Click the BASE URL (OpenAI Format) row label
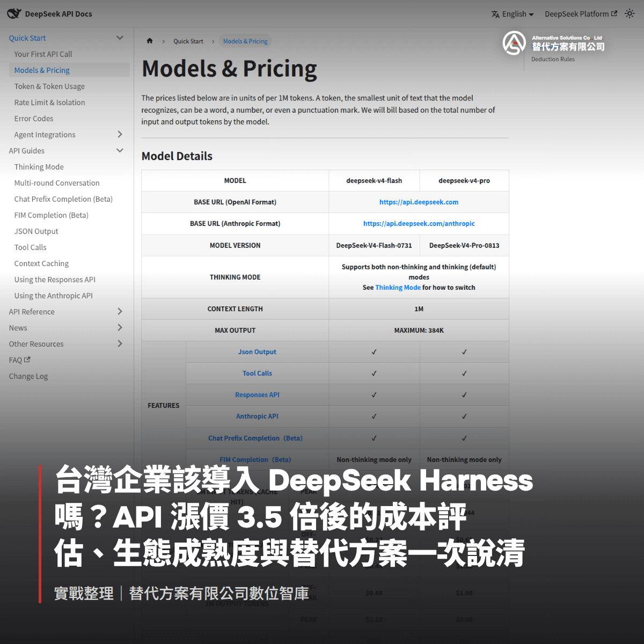The image size is (644, 644). point(235,202)
